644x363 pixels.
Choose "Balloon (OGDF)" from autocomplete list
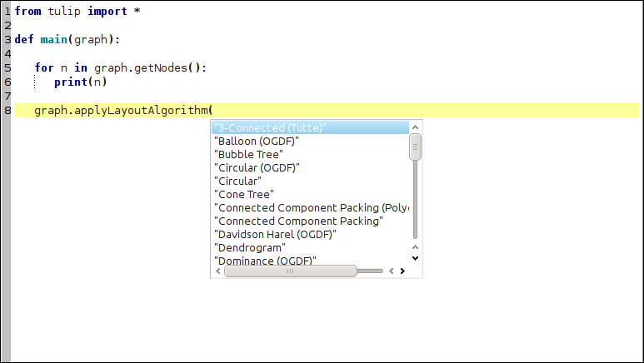click(257, 141)
